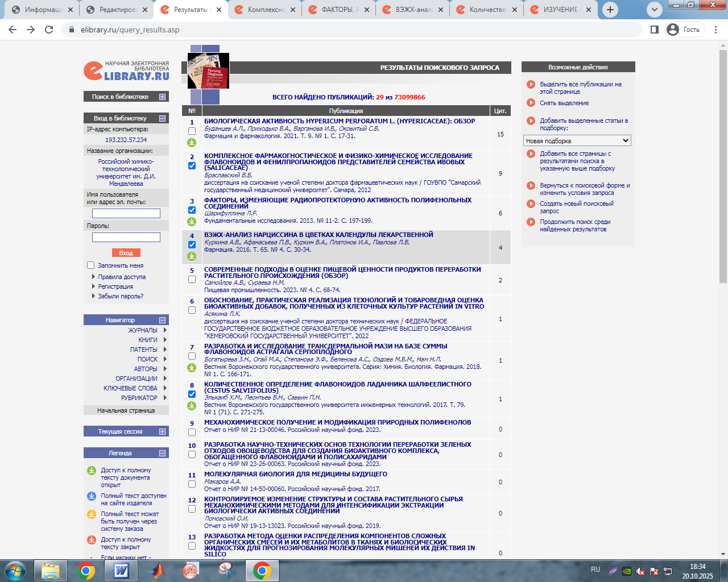This screenshot has width=728, height=582.
Task: Check the checkbox for publication 5
Action: 192,280
